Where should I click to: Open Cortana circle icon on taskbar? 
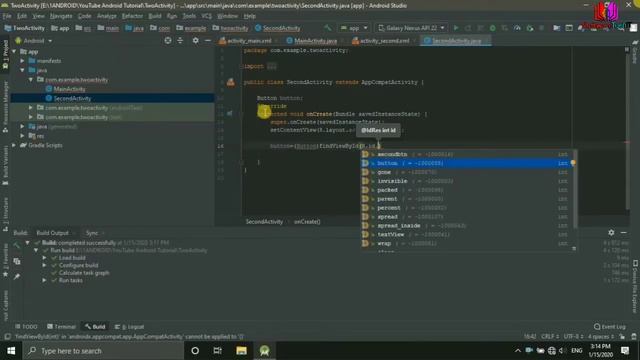click(195, 351)
